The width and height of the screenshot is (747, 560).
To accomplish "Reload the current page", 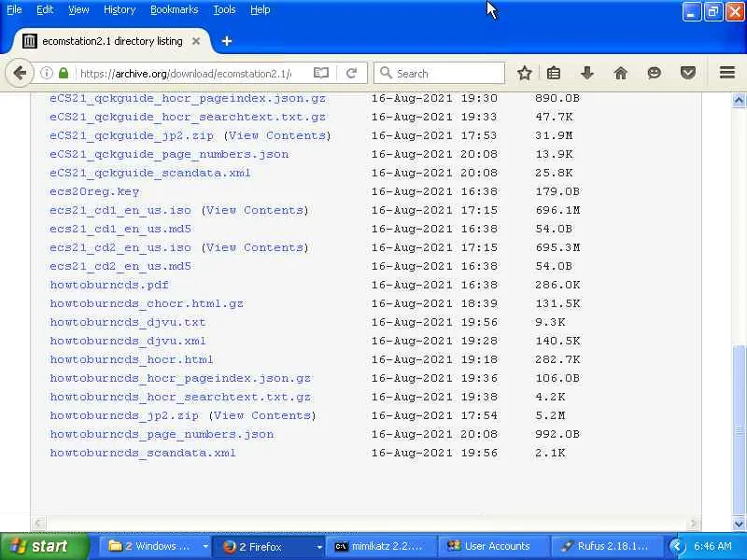I will coord(352,74).
